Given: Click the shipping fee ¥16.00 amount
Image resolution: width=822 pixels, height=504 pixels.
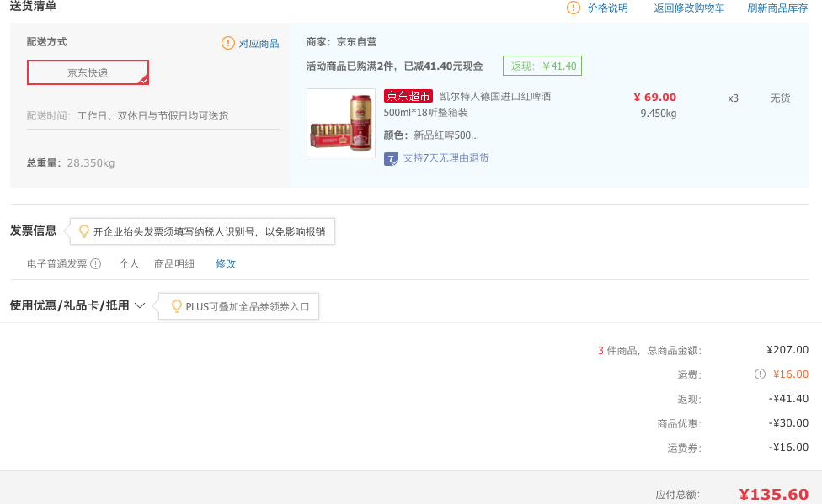Looking at the screenshot, I should 791,374.
